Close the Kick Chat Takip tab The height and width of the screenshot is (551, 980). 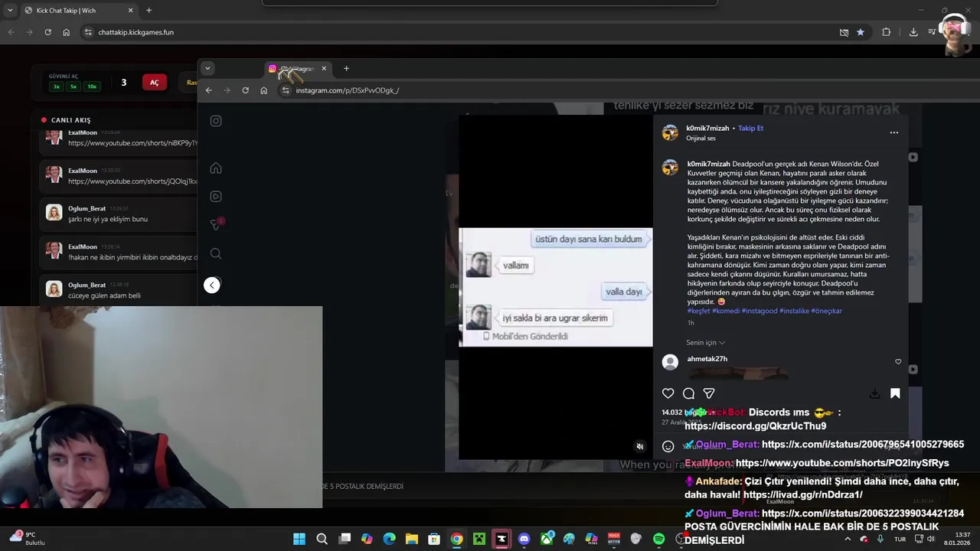130,11
